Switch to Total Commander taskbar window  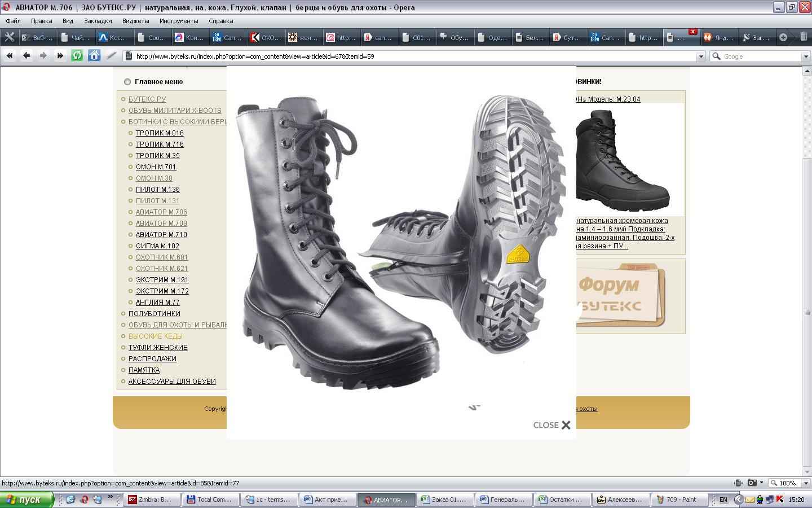point(211,500)
